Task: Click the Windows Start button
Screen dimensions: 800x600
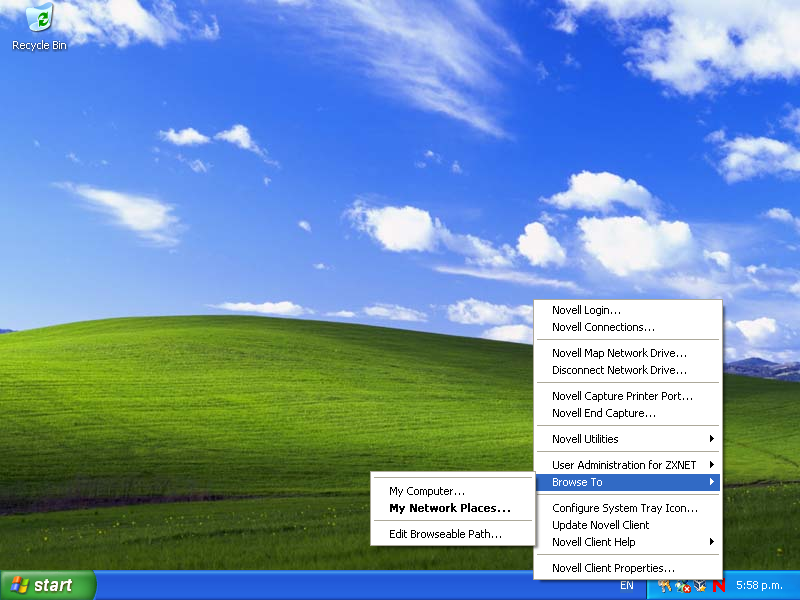Action: [47, 585]
